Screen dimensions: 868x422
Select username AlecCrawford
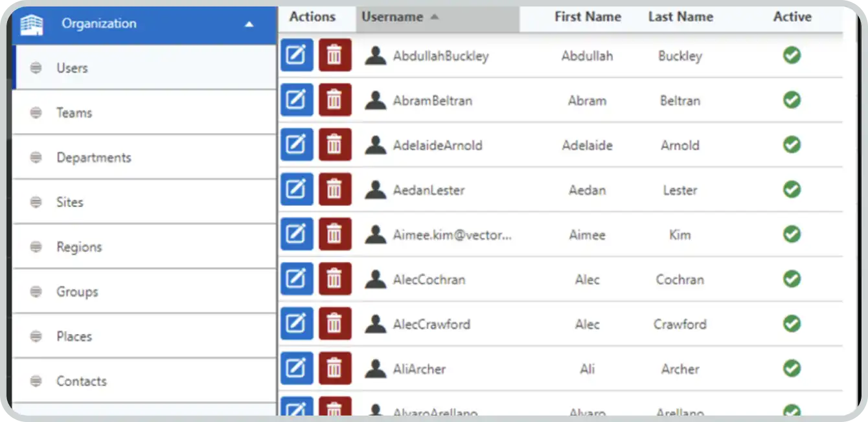click(431, 324)
